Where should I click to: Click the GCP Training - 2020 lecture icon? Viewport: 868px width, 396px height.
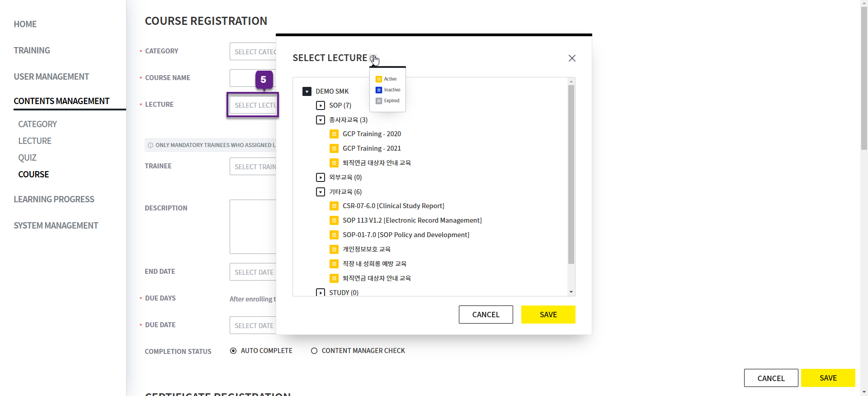(334, 134)
